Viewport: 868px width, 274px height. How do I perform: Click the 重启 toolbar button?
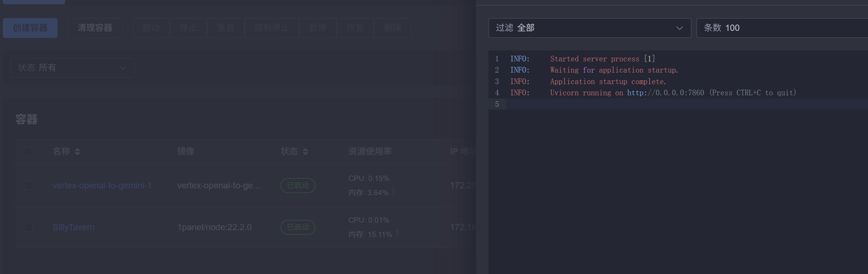225,28
